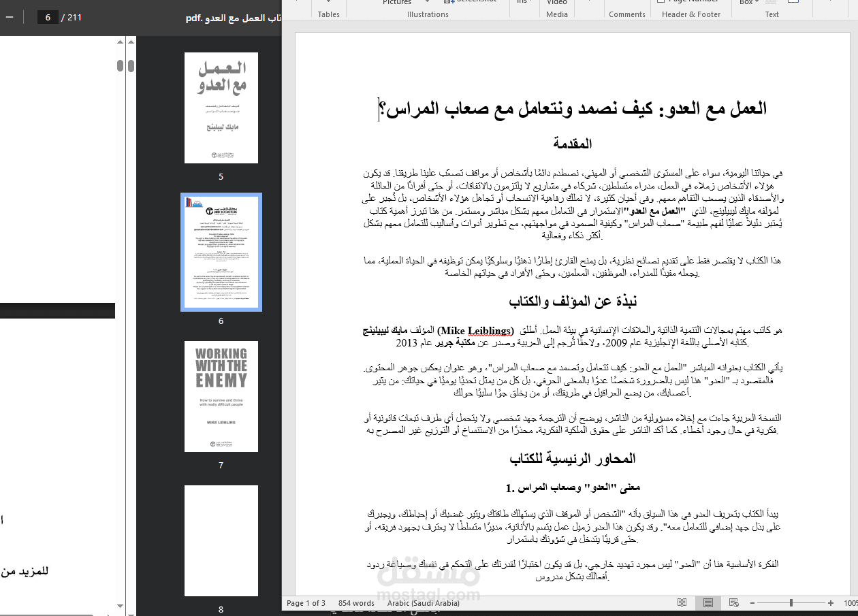Viewport: 858px width, 616px height.
Task: Click the 'نبذة عن المؤلف والكتاب' heading
Action: (x=573, y=301)
